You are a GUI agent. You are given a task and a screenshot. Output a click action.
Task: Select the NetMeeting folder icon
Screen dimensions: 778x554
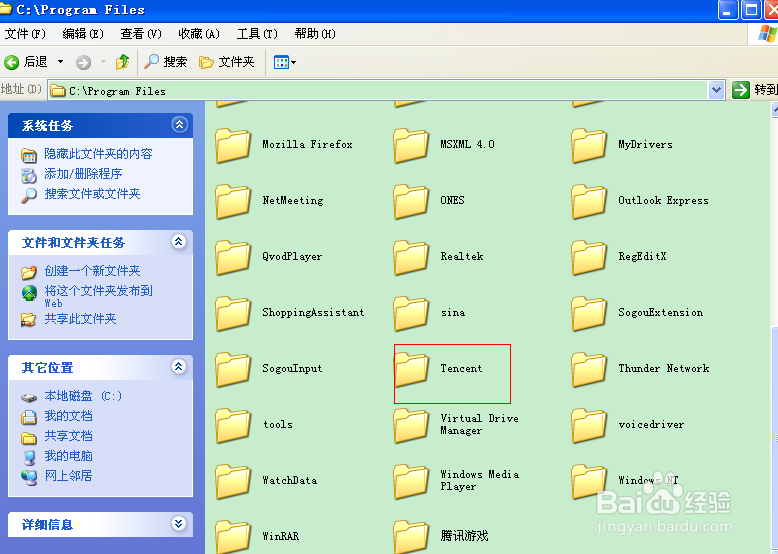pos(233,201)
